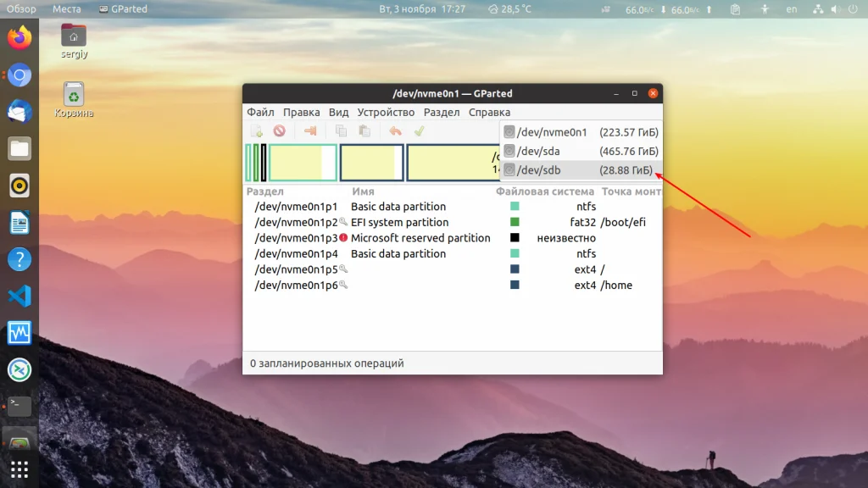
Task: Click the Delete partition toolbar icon
Action: pyautogui.click(x=280, y=131)
